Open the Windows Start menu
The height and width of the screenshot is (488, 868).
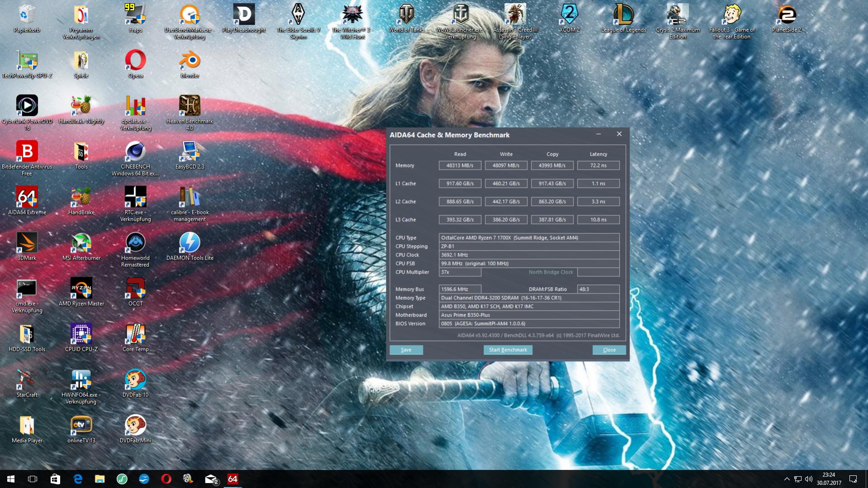coord(11,479)
